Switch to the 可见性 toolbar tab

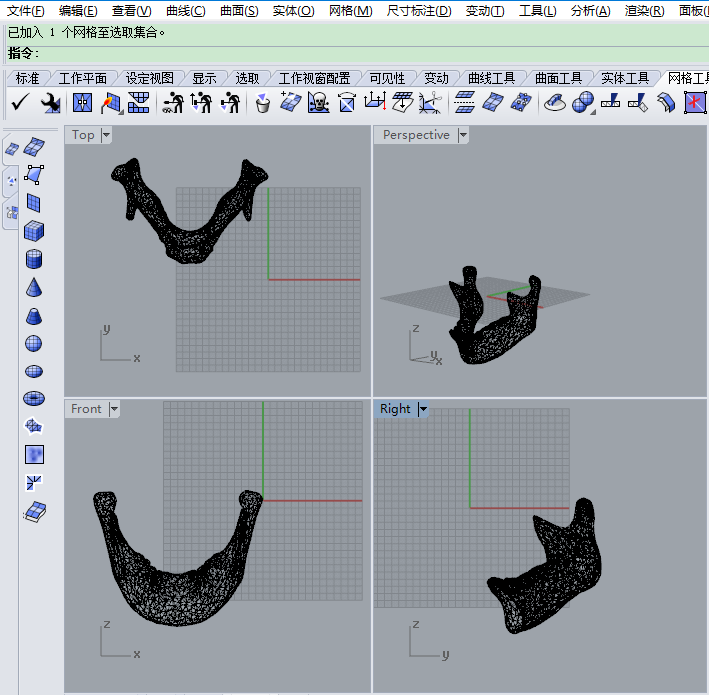coord(387,78)
